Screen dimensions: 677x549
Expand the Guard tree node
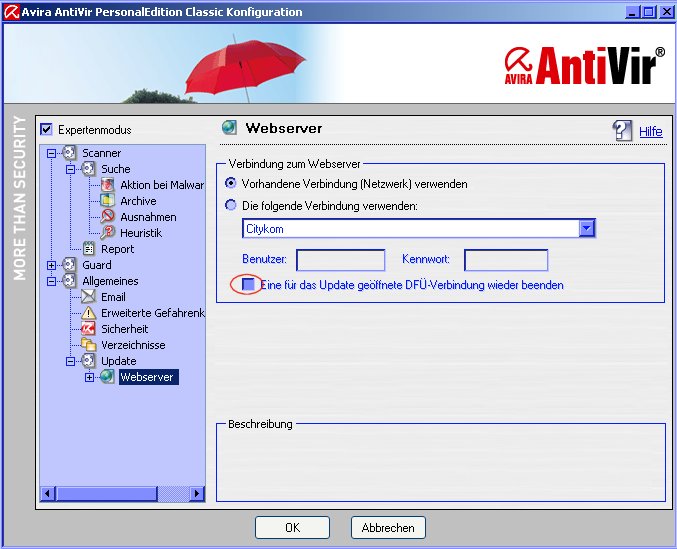[51, 265]
